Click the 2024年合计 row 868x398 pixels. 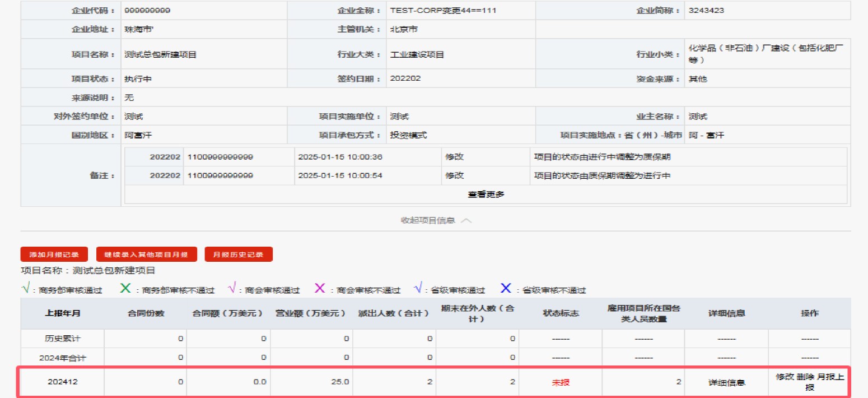coord(62,357)
